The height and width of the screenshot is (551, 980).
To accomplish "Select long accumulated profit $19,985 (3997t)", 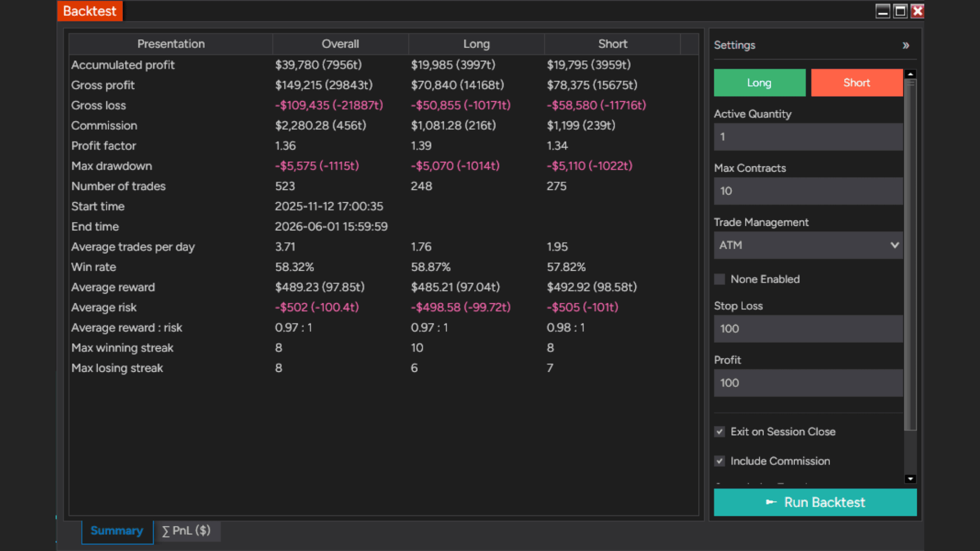I will coord(453,65).
